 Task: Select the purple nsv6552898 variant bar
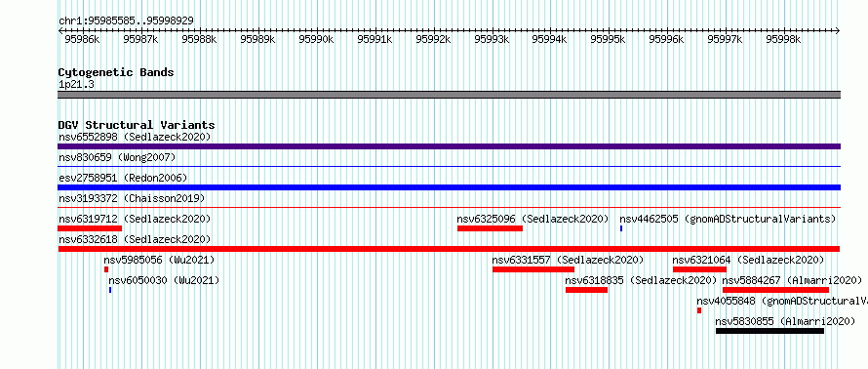coord(449,146)
